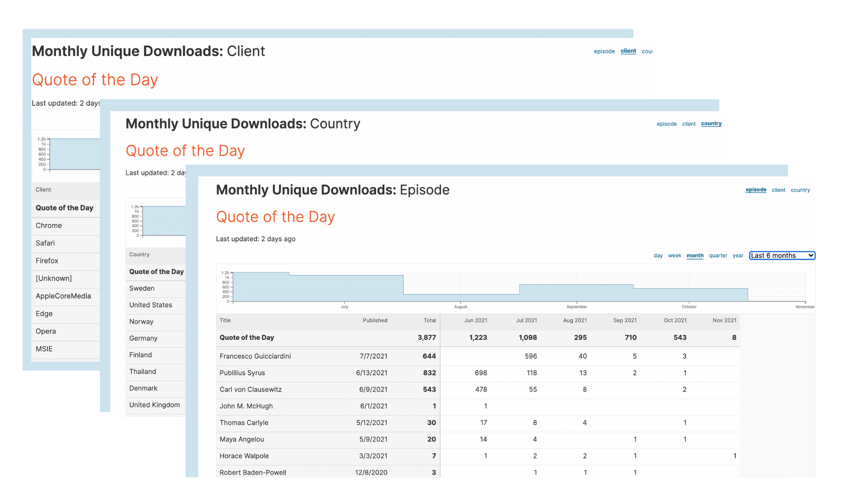Select the Publilius Syrus episode
This screenshot has height=488, width=868.
tap(242, 373)
